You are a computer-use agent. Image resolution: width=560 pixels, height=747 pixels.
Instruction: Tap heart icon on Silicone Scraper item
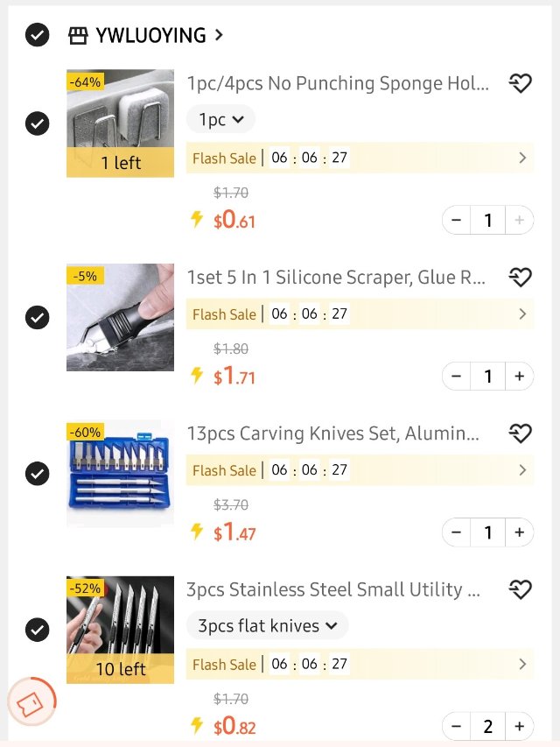point(520,278)
